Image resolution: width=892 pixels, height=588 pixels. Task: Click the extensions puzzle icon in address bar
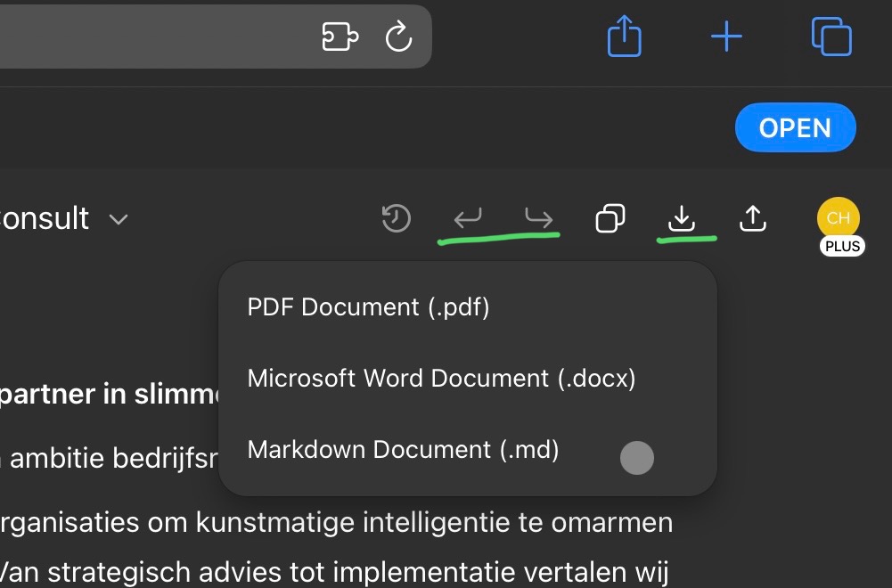coord(340,37)
